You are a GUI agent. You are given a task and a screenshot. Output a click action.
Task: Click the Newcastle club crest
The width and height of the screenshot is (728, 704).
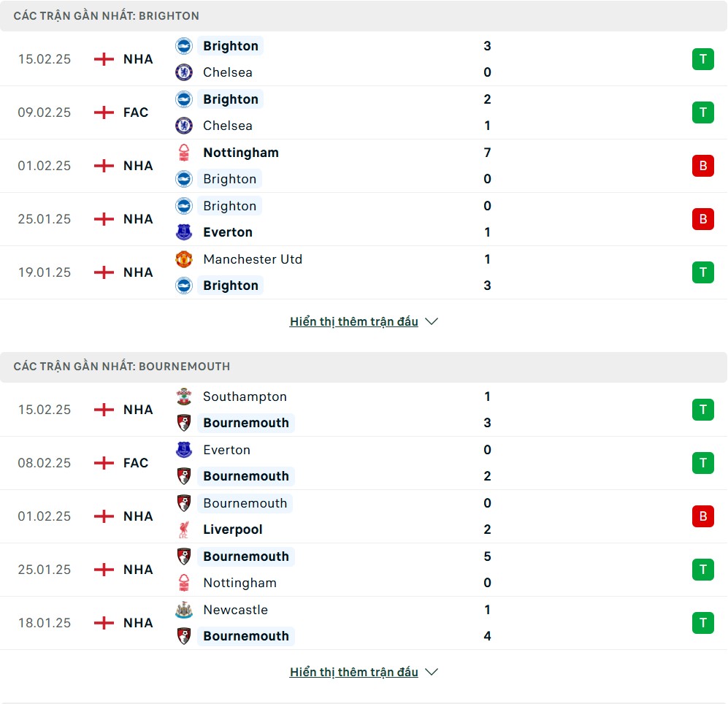pos(184,610)
